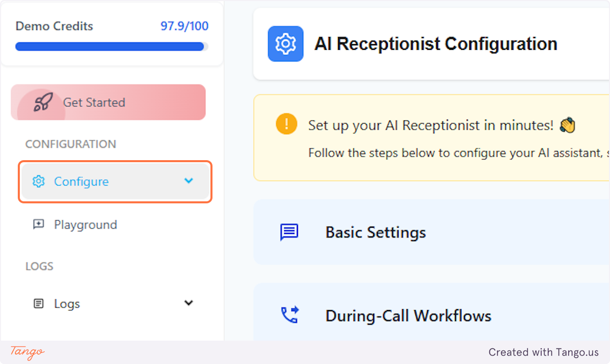Click the blue gear icon in header
The image size is (610, 364).
tap(286, 44)
